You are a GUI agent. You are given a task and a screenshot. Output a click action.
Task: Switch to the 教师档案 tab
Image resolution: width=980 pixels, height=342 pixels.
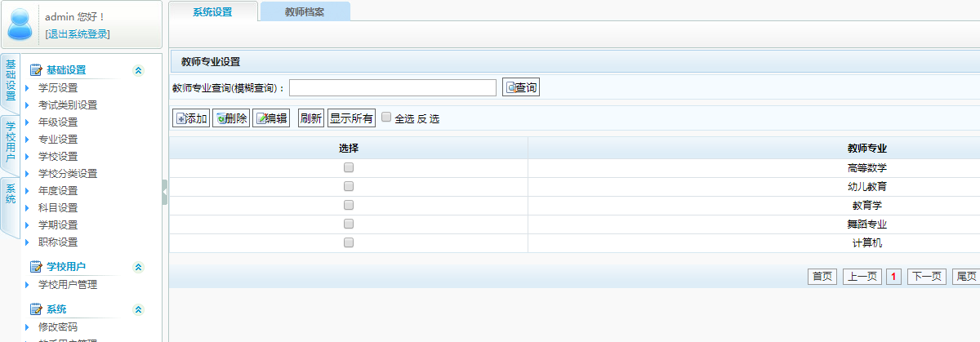point(305,12)
